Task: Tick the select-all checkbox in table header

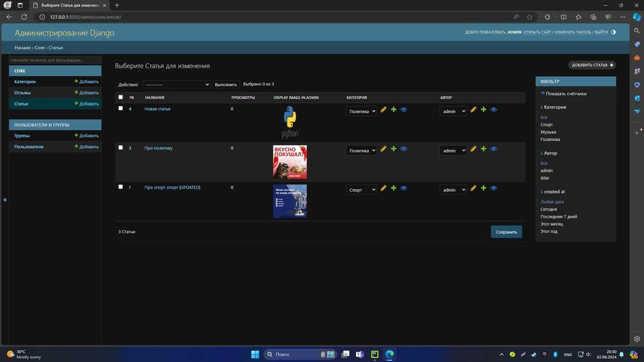Action: [x=120, y=97]
